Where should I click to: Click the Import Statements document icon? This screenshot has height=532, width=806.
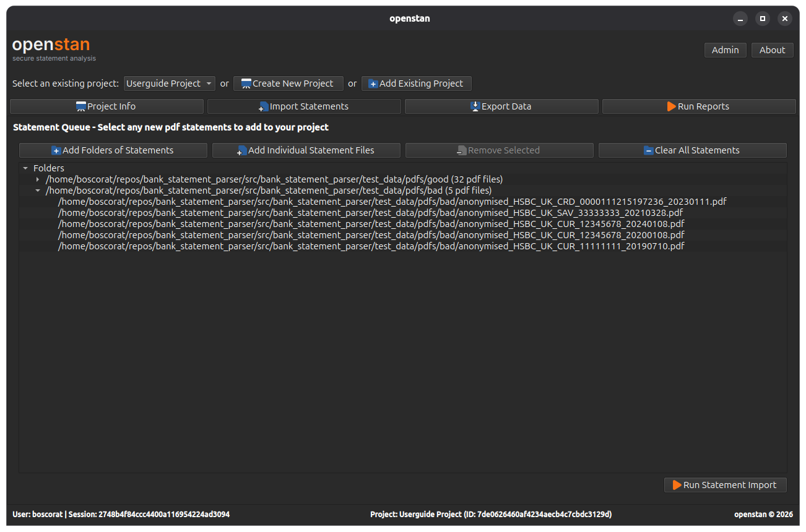click(x=264, y=106)
